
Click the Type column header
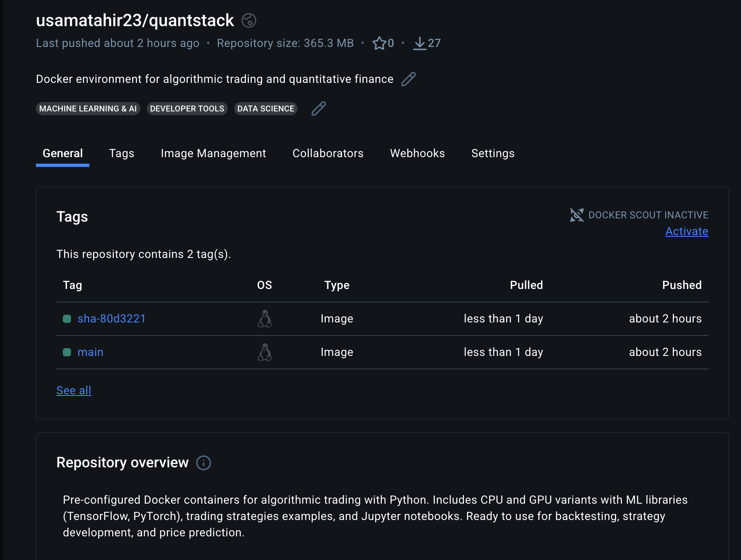[x=337, y=285]
